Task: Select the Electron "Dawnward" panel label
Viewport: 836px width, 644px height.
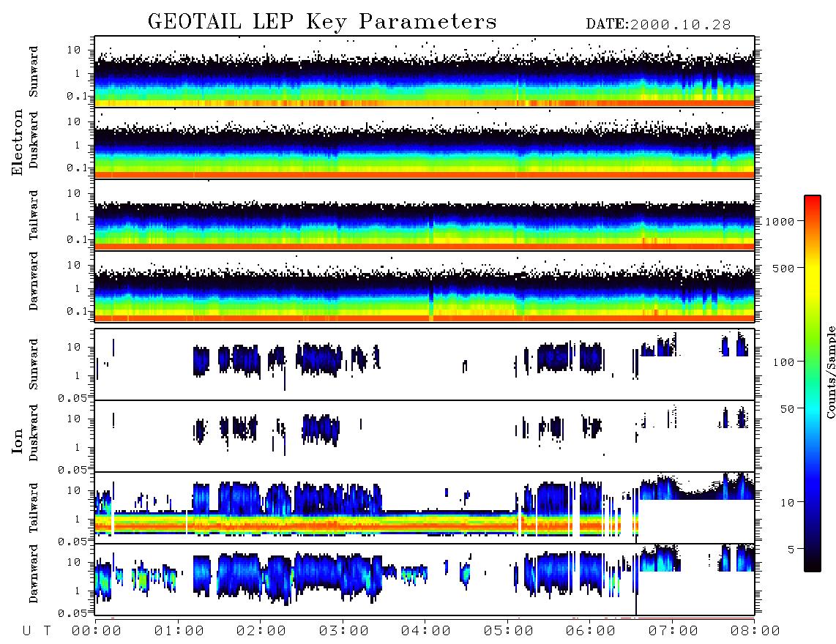Action: pyautogui.click(x=34, y=282)
